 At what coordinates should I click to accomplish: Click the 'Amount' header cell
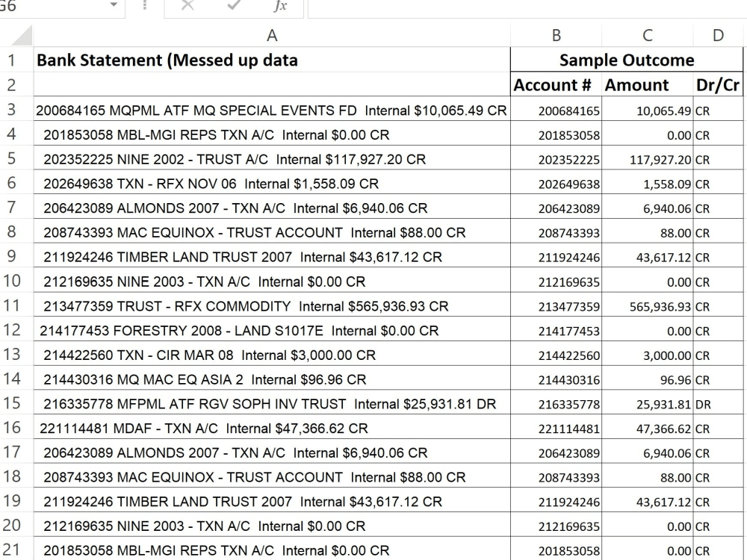click(x=647, y=85)
